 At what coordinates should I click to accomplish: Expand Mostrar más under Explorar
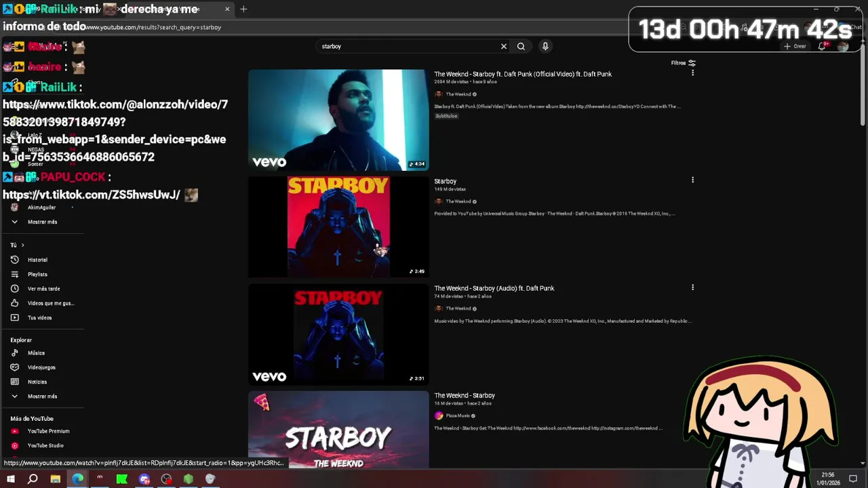coord(42,396)
